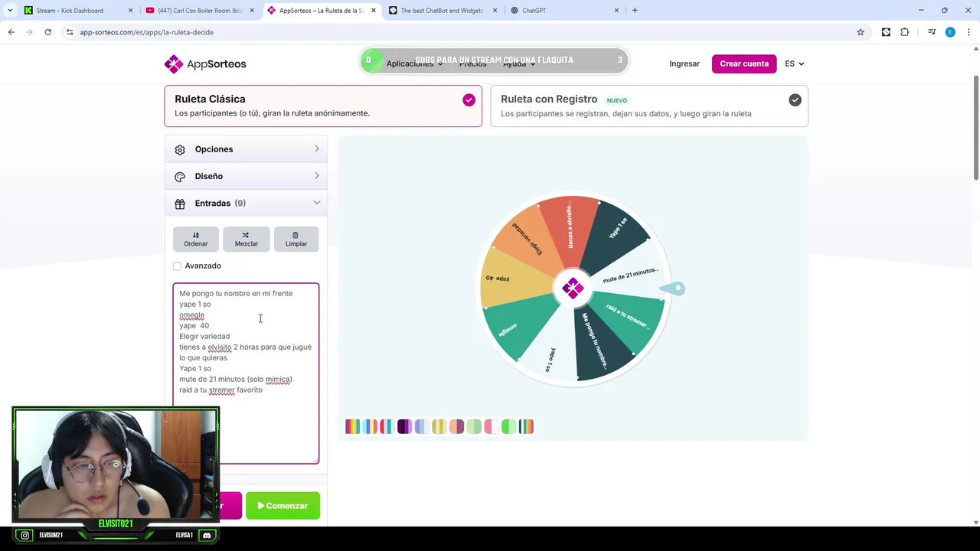This screenshot has width=980, height=551.
Task: Choose the red and teal palette swatch
Action: [x=387, y=426]
